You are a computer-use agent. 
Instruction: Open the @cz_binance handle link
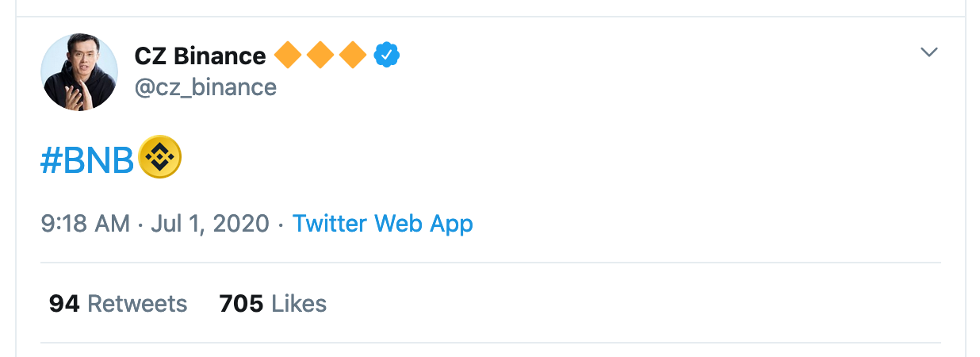(x=205, y=86)
